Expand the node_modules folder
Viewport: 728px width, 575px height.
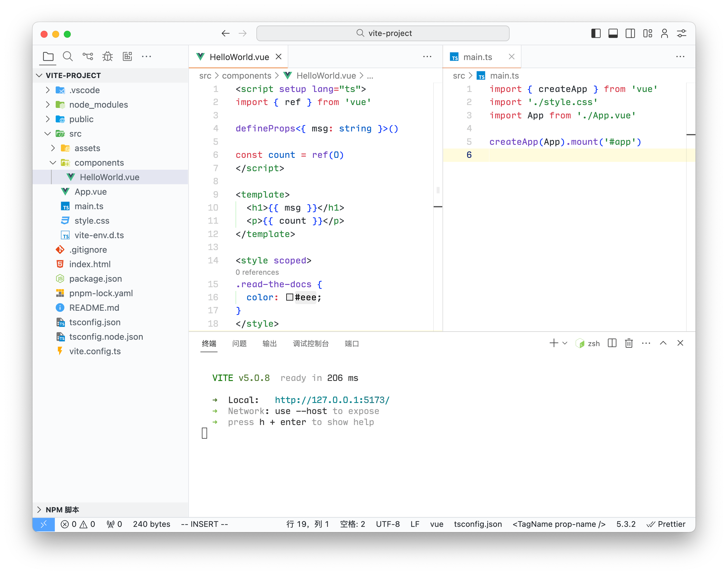click(x=98, y=105)
